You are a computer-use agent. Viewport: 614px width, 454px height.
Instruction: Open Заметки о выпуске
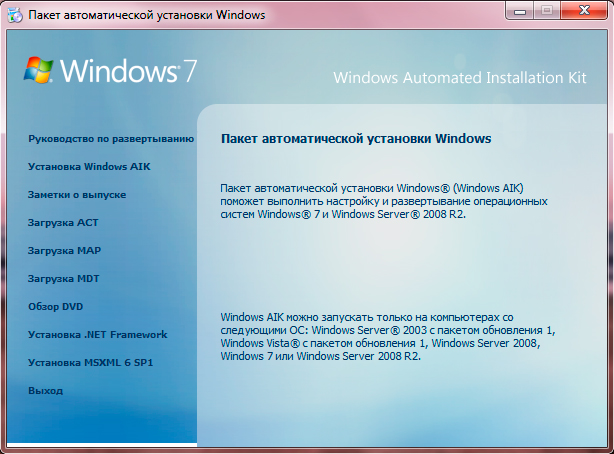[x=77, y=195]
